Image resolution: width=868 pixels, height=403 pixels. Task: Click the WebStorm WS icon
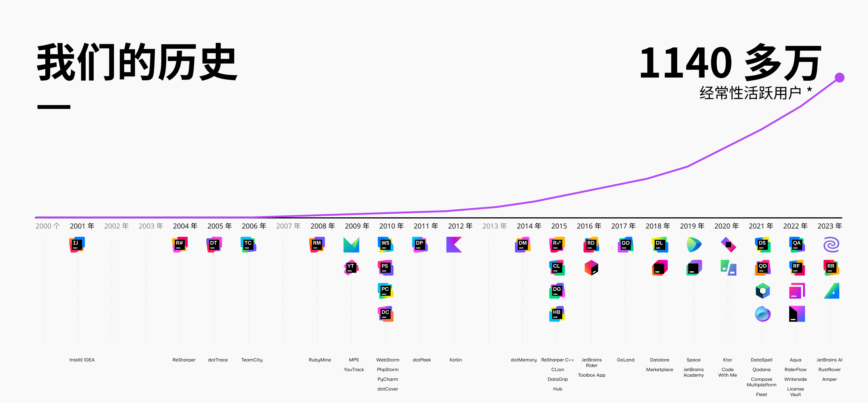tap(386, 245)
